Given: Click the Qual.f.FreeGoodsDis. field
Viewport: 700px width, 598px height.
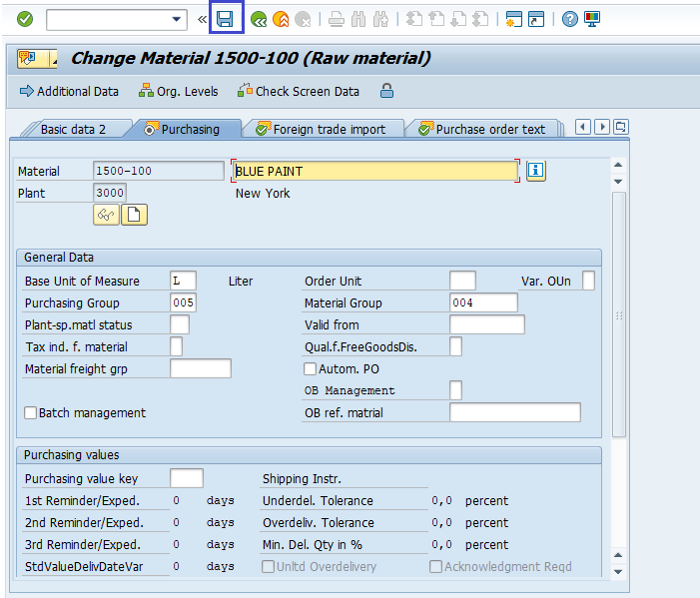Looking at the screenshot, I should (455, 346).
